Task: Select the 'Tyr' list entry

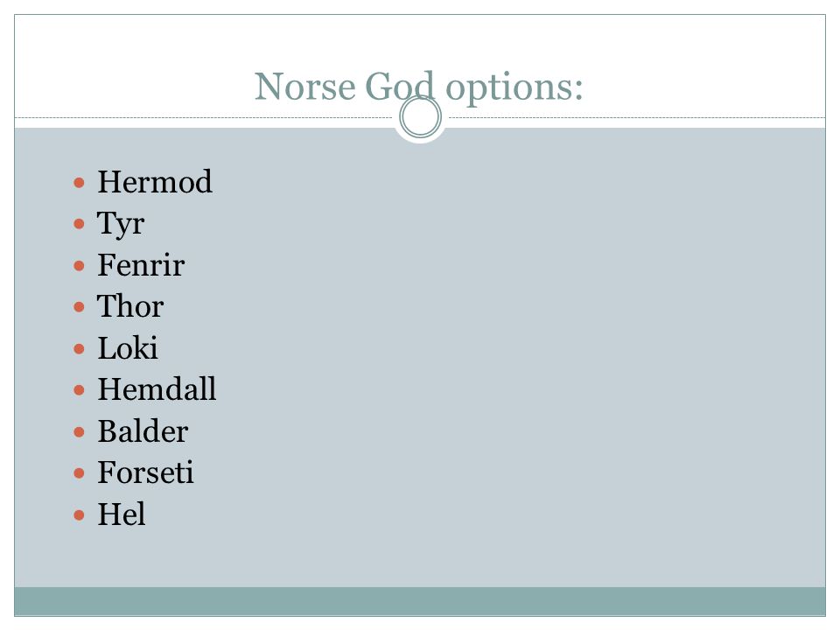Action: (121, 223)
